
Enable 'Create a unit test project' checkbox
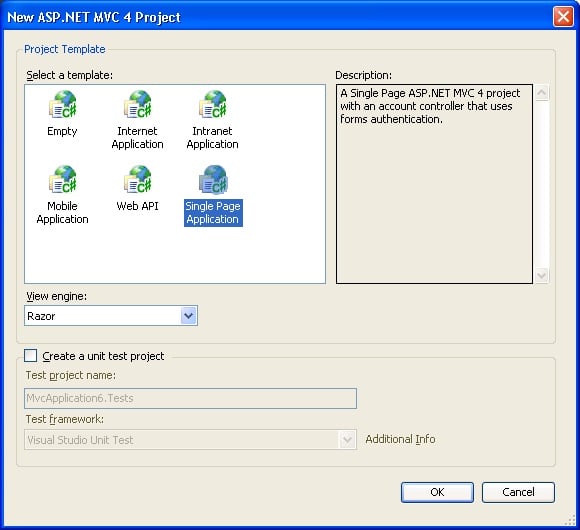coord(30,355)
